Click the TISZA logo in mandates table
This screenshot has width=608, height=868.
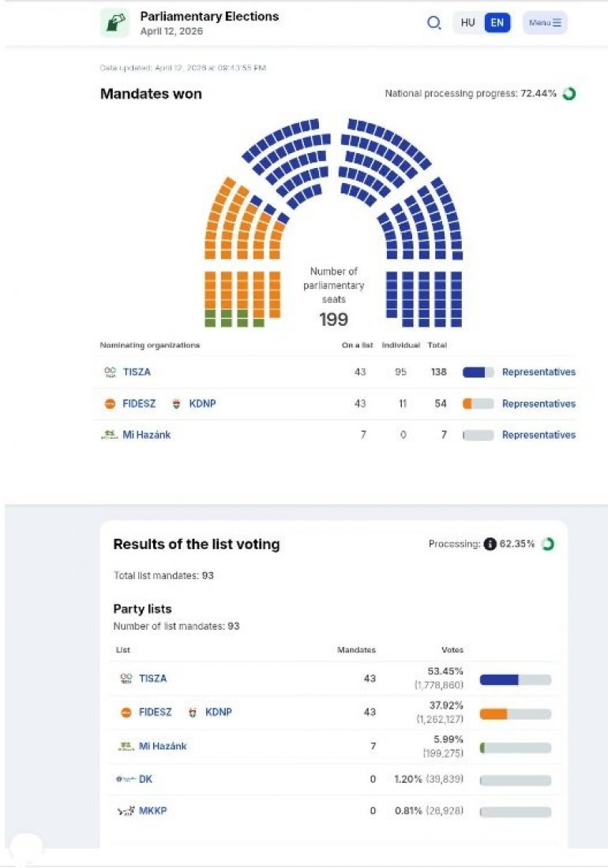(110, 372)
